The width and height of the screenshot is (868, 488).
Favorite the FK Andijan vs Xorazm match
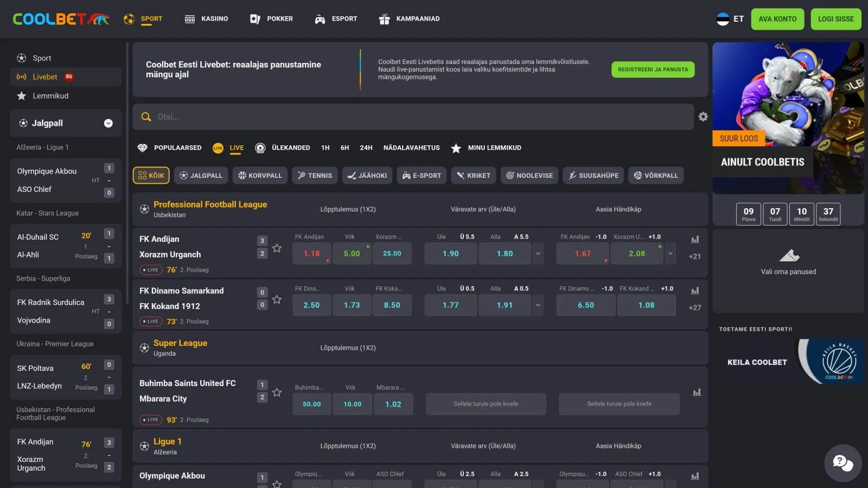(x=277, y=248)
